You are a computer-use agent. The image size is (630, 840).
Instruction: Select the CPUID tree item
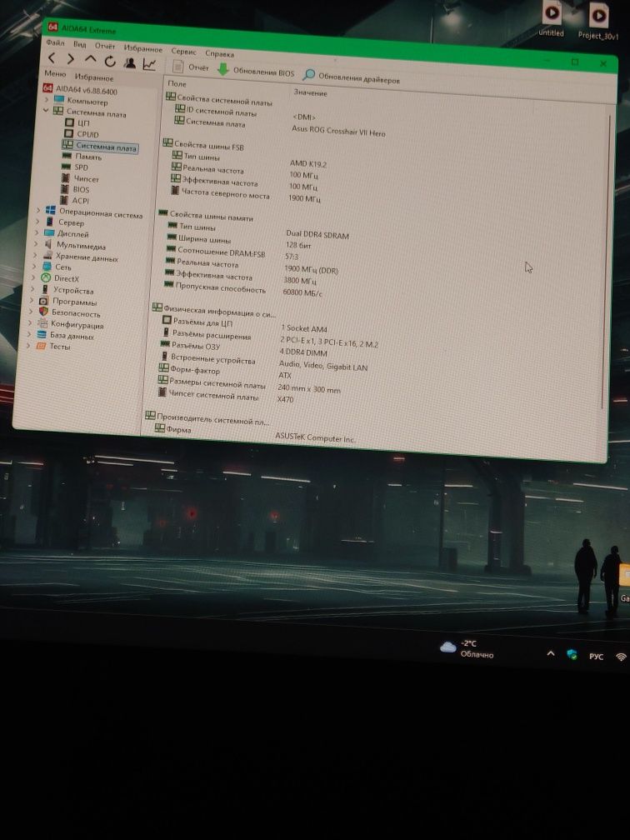click(82, 134)
